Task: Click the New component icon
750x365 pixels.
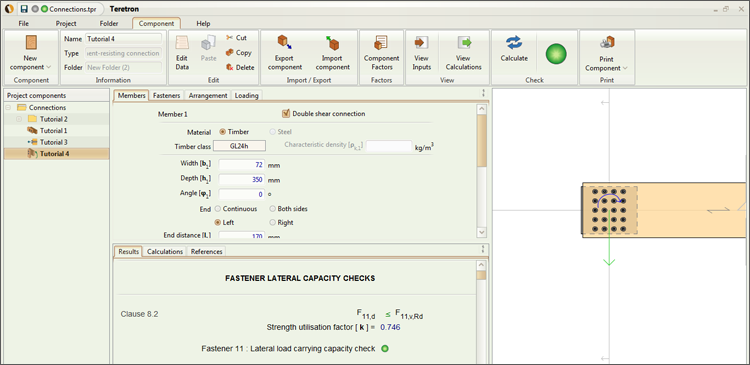Action: 31,44
